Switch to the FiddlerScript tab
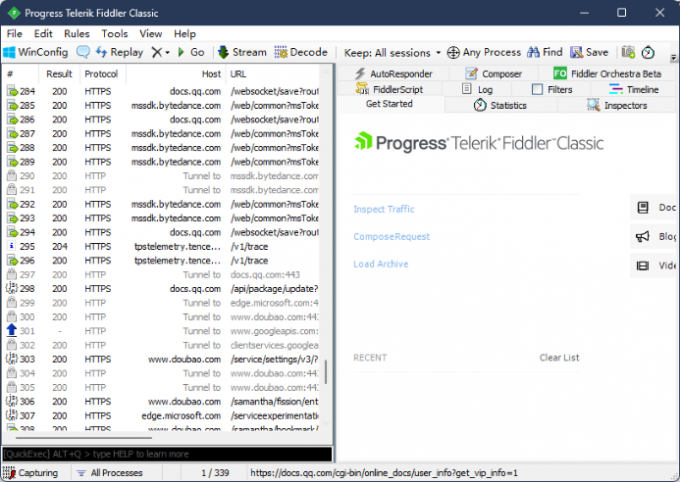This screenshot has width=680, height=482. 389,89
